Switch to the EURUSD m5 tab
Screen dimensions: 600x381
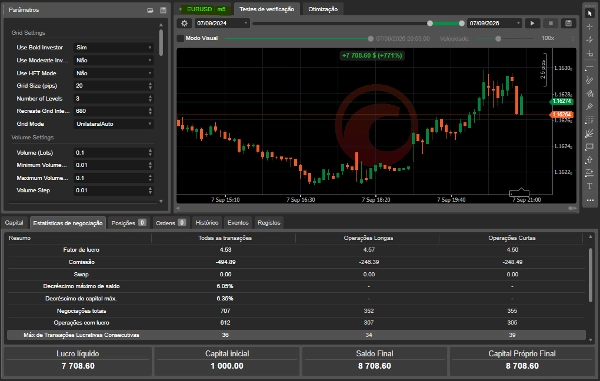[203, 9]
